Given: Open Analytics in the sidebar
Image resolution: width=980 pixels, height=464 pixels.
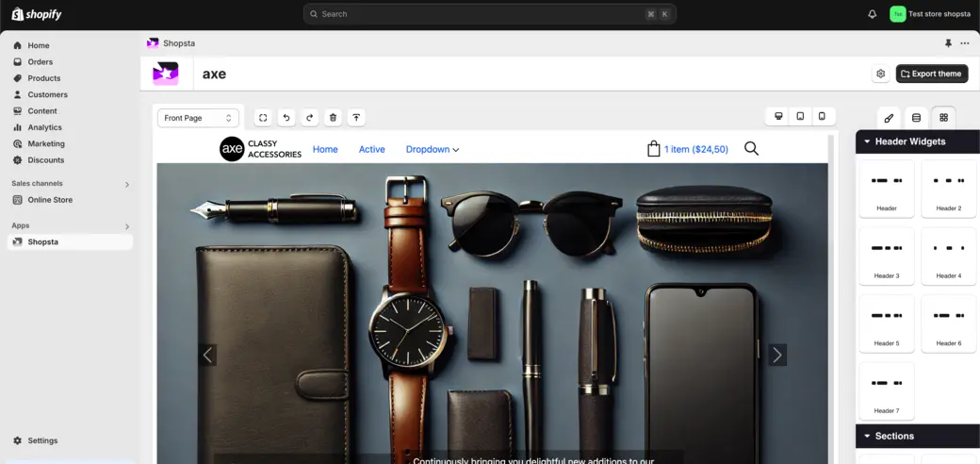Looking at the screenshot, I should point(44,127).
